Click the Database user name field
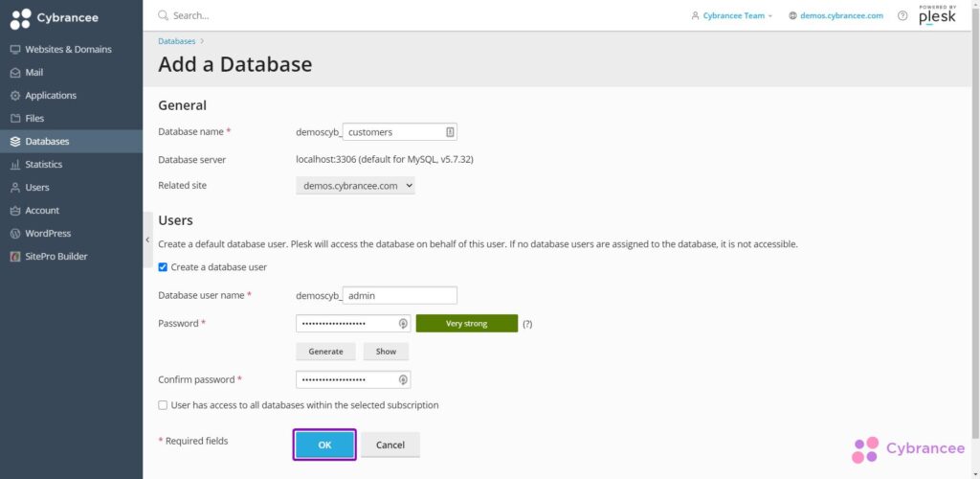 coord(400,295)
